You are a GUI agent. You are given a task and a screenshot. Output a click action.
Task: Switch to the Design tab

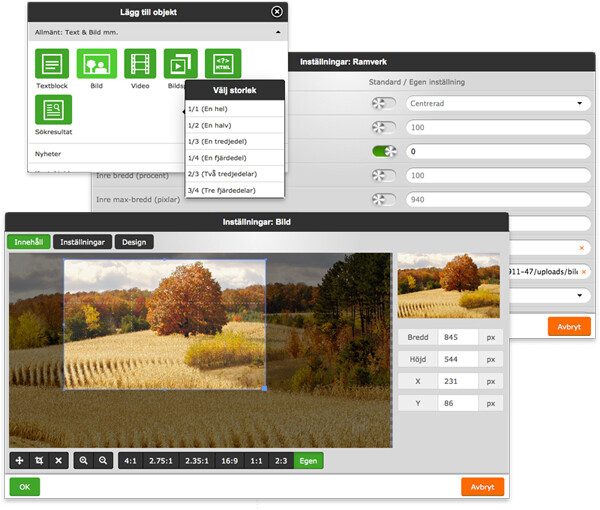[x=134, y=242]
